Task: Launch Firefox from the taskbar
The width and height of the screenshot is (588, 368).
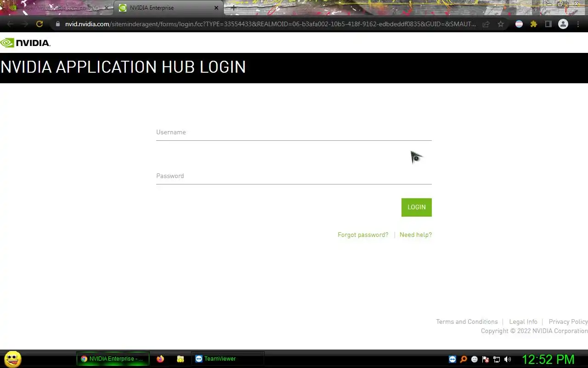Action: 160,359
